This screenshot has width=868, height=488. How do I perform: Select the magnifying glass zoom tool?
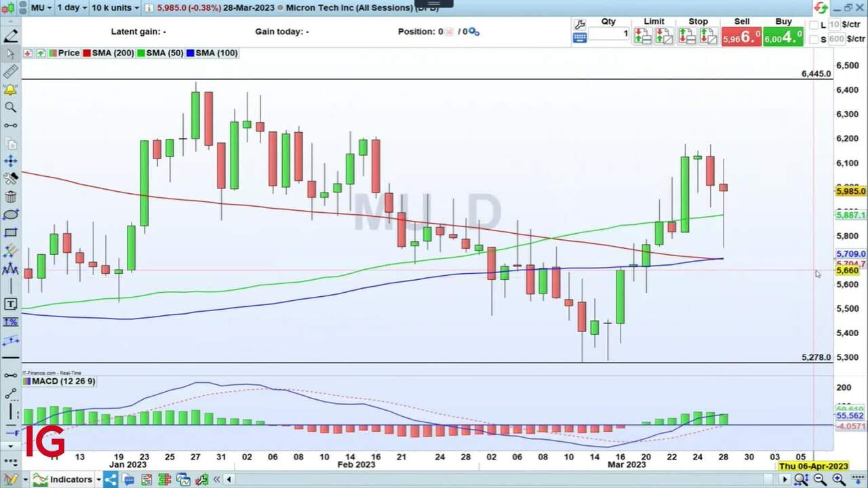coord(10,107)
